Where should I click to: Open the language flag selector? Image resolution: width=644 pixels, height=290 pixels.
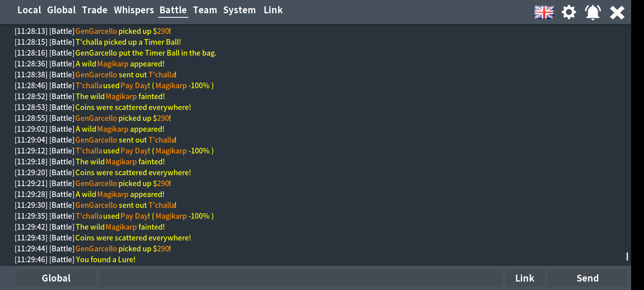pyautogui.click(x=544, y=12)
